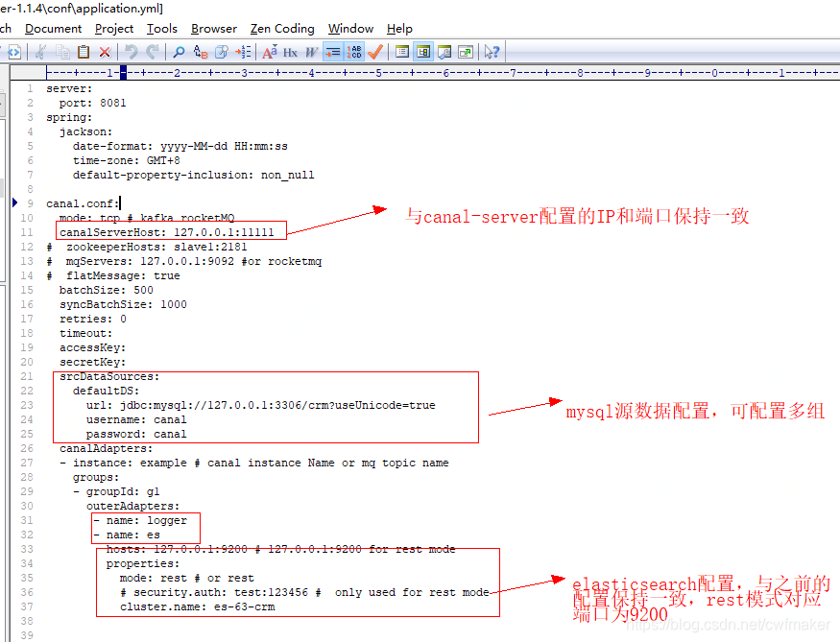840x642 pixels.
Task: Toggle the Line number display icon
Action: coord(354,52)
